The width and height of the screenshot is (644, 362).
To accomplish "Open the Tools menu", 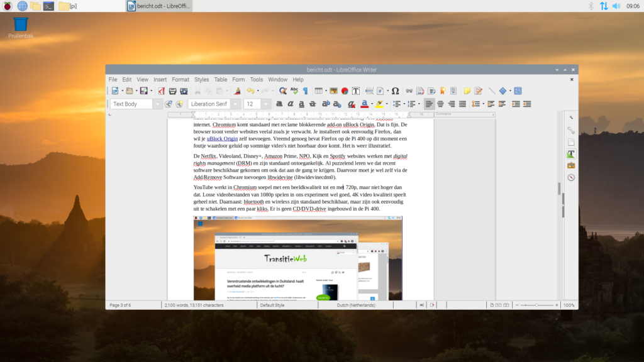I will 257,80.
